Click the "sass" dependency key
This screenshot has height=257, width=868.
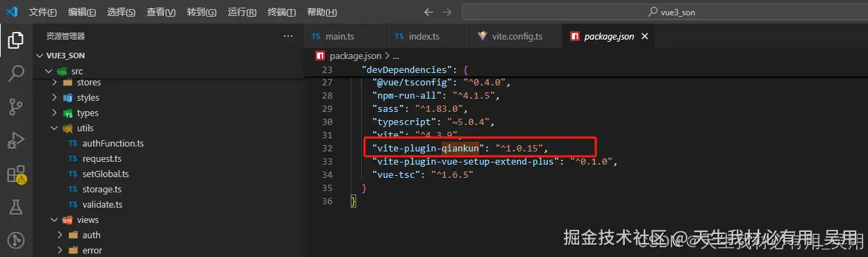pyautogui.click(x=387, y=109)
